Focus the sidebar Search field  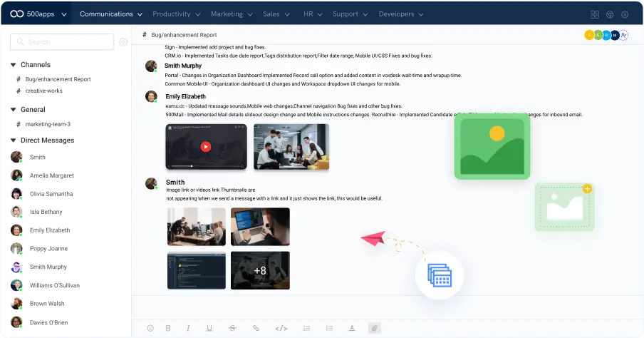[62, 42]
